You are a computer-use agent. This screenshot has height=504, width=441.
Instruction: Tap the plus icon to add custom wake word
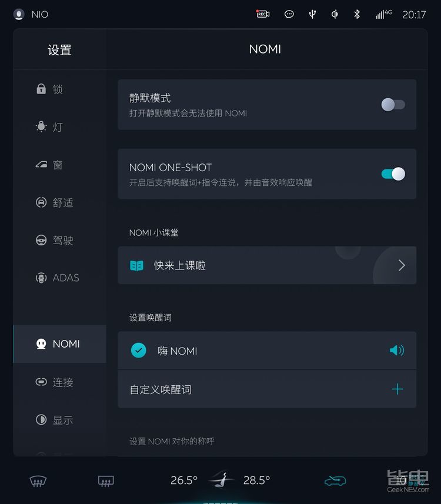pyautogui.click(x=397, y=389)
